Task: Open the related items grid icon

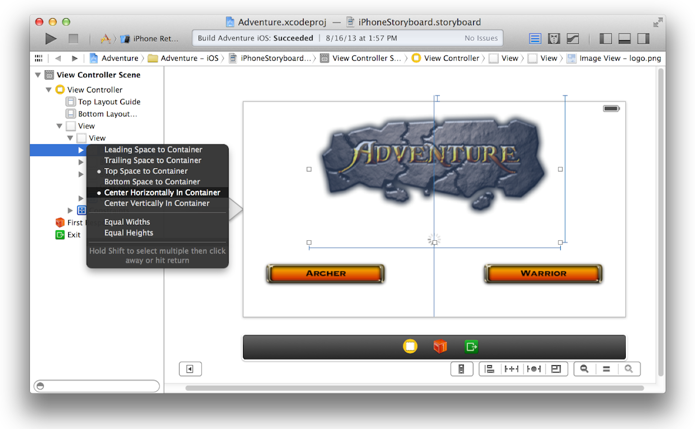Action: click(39, 58)
